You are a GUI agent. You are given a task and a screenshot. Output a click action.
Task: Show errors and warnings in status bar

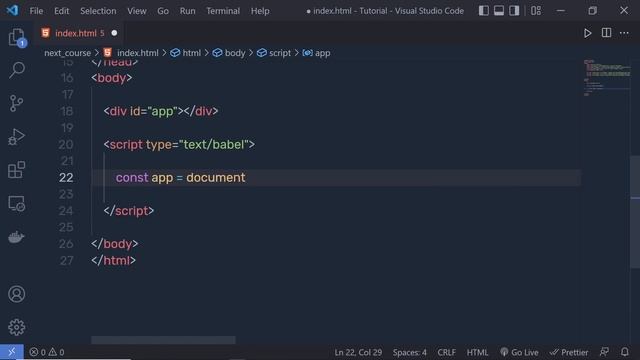click(x=47, y=352)
